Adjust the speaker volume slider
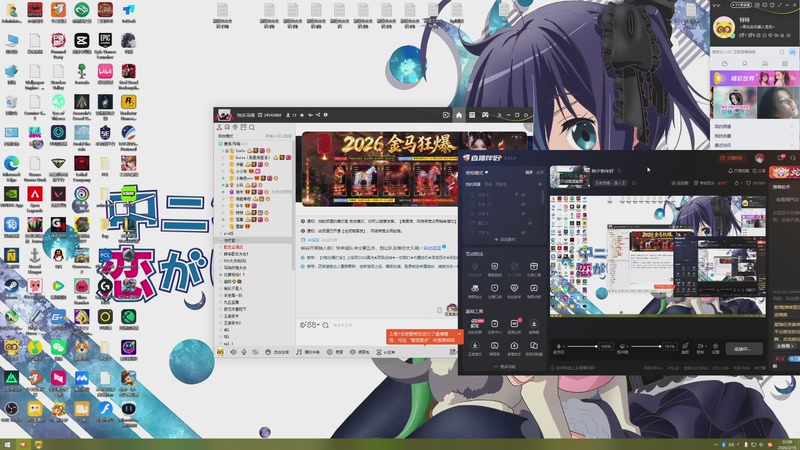800x450 pixels. point(645,346)
